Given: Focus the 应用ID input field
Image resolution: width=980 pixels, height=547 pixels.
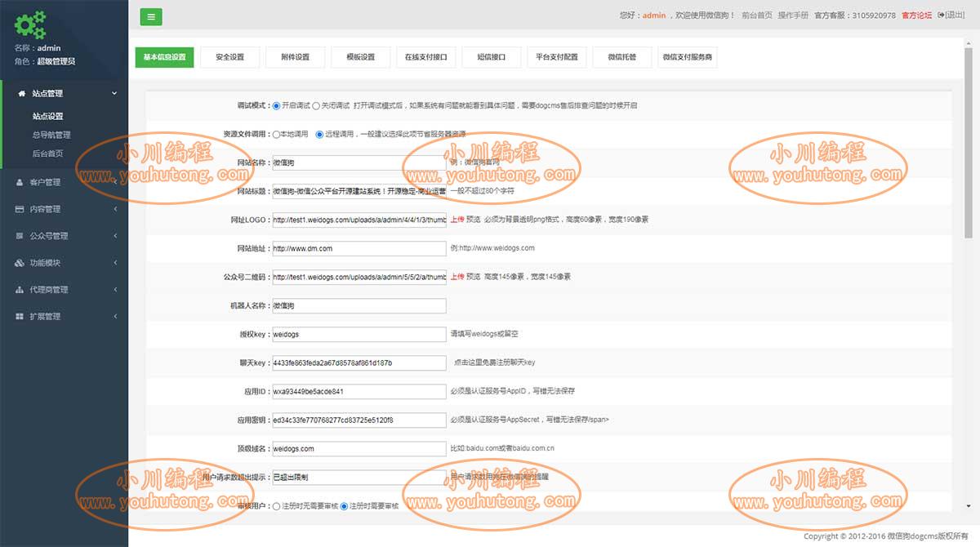Looking at the screenshot, I should [x=359, y=391].
